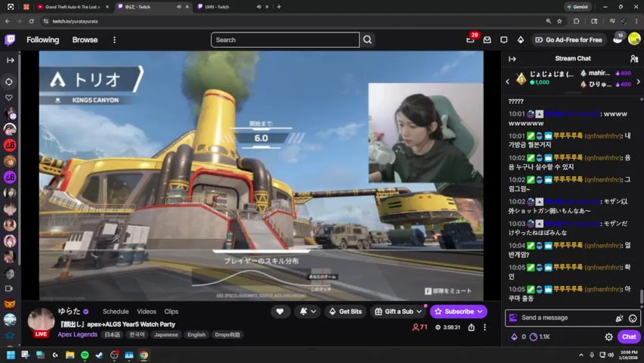Image resolution: width=644 pixels, height=363 pixels.
Task: Open the Windows Start menu
Action: coord(10,355)
